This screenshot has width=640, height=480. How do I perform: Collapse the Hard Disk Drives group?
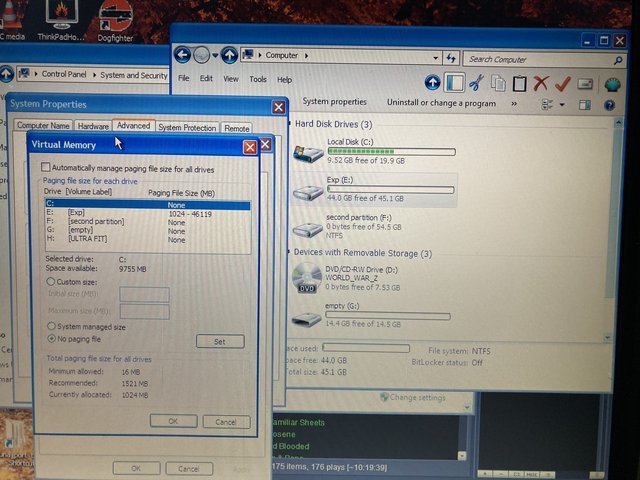[x=290, y=123]
